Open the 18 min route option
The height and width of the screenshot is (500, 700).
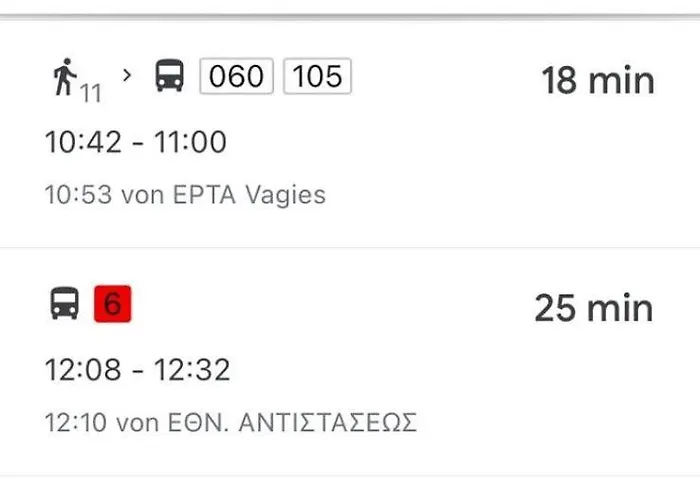(597, 80)
